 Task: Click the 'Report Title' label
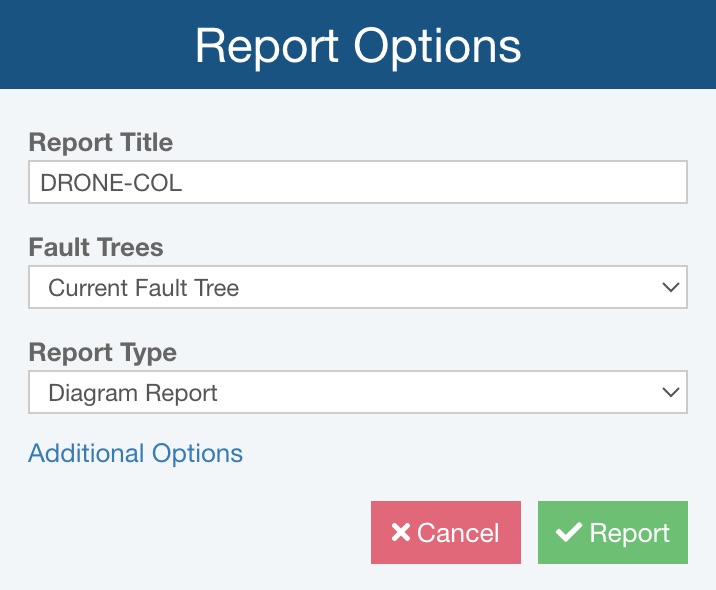[101, 142]
